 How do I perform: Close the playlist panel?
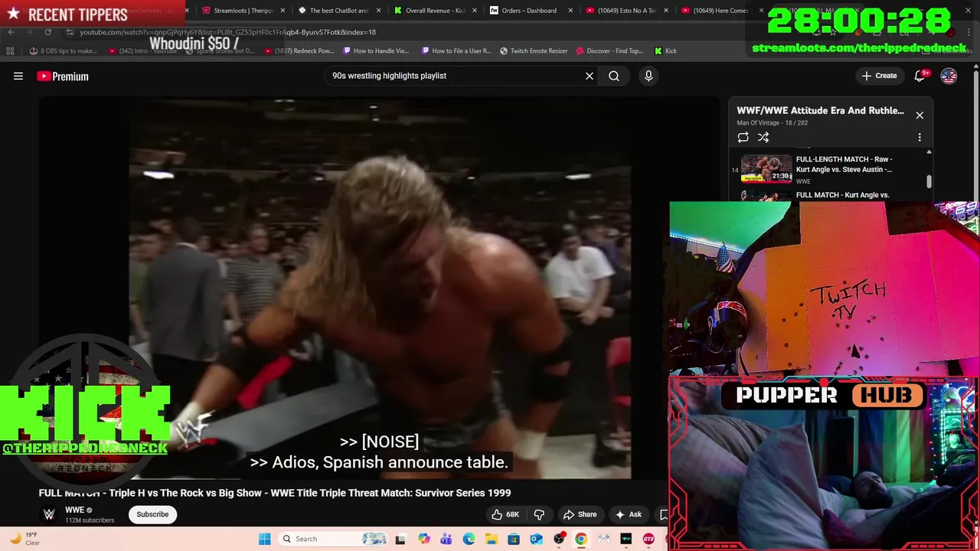tap(920, 115)
